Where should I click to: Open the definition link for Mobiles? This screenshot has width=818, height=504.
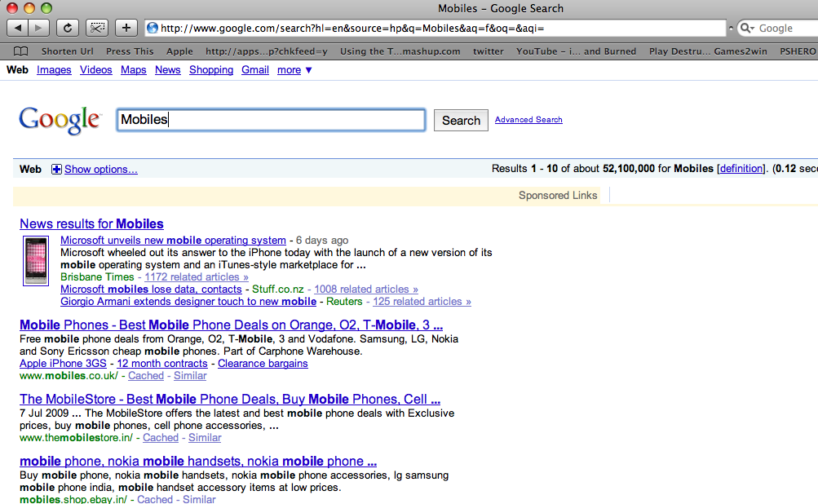[741, 169]
